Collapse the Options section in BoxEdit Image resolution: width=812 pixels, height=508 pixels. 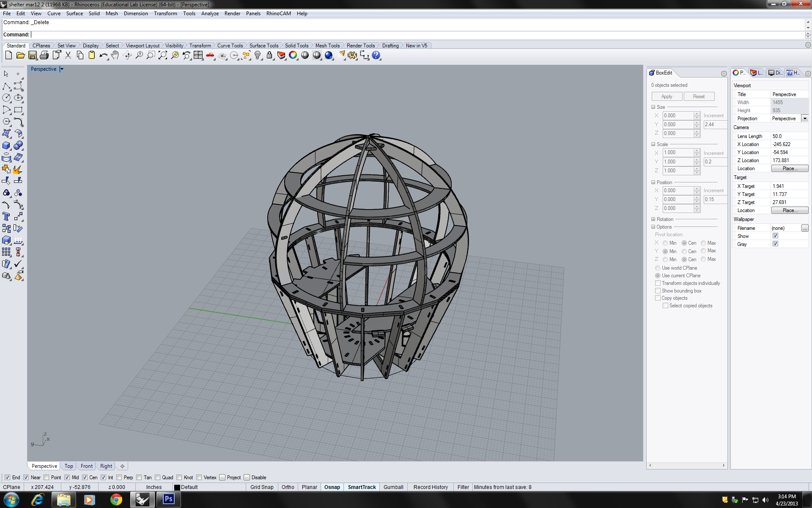coord(653,227)
